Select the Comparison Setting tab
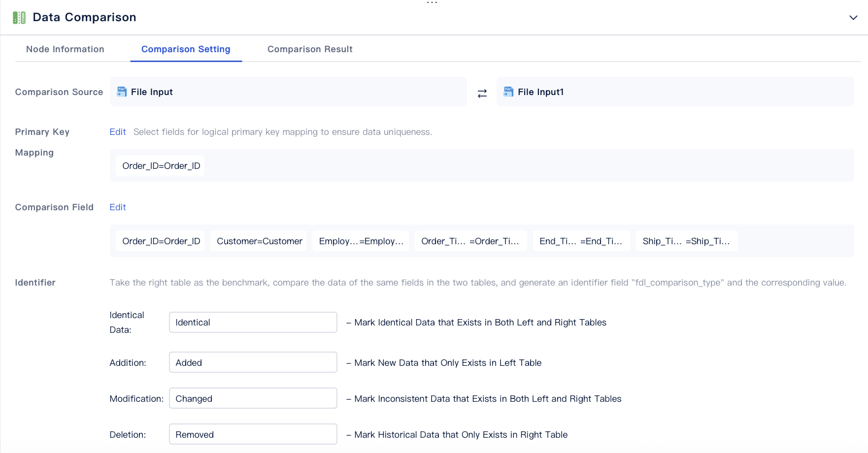 pyautogui.click(x=186, y=49)
